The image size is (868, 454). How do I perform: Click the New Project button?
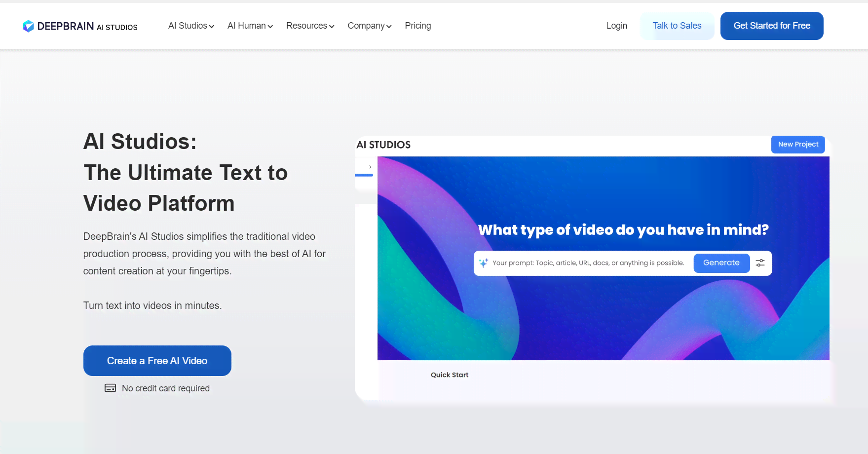click(x=797, y=144)
